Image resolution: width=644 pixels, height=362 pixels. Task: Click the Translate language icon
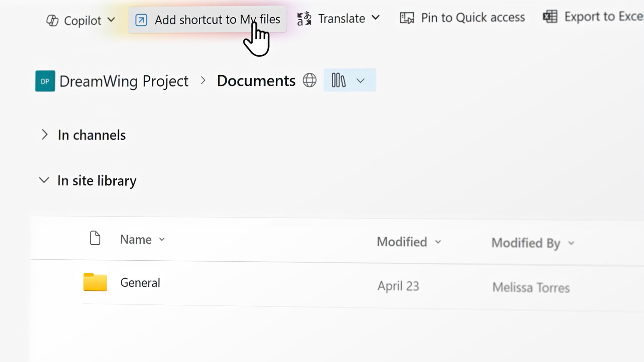(304, 19)
